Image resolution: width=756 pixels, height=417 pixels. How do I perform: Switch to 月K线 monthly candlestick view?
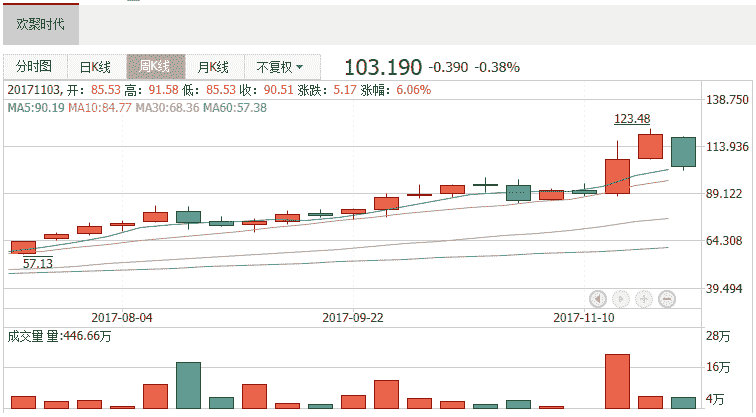click(x=215, y=67)
